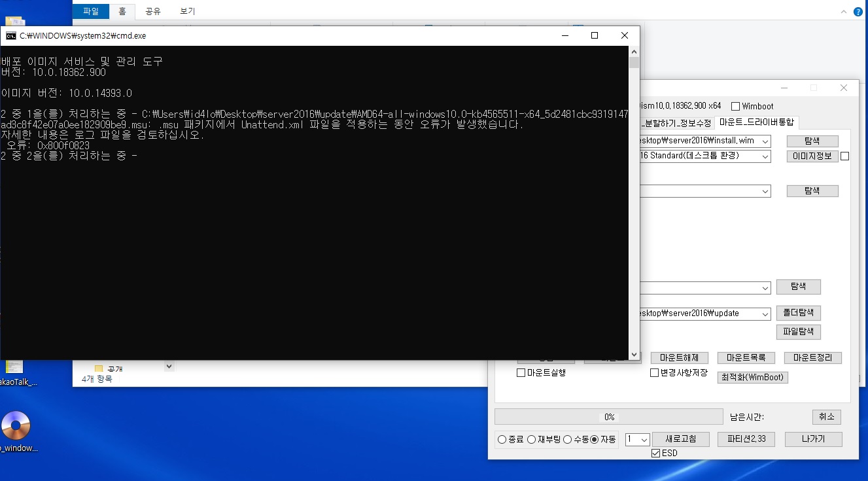
Task: Select the 분할하기_정보수정 tab
Action: point(677,122)
